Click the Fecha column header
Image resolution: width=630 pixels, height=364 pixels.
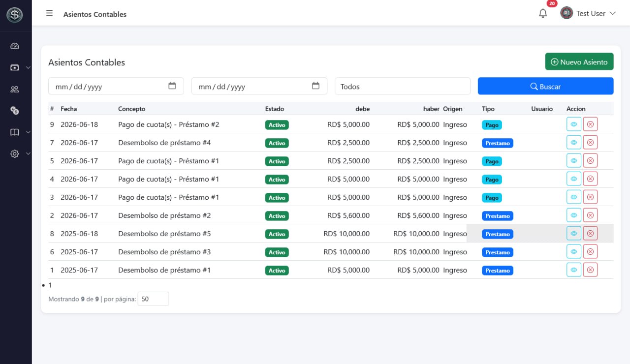pos(69,109)
